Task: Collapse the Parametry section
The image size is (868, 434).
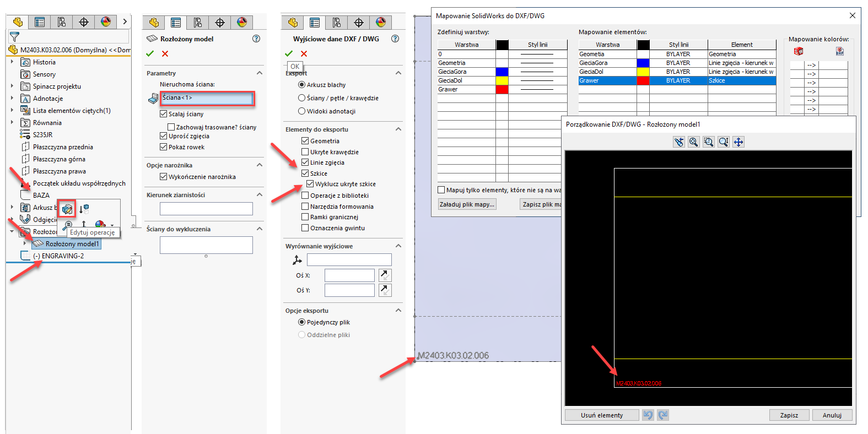Action: coord(259,73)
